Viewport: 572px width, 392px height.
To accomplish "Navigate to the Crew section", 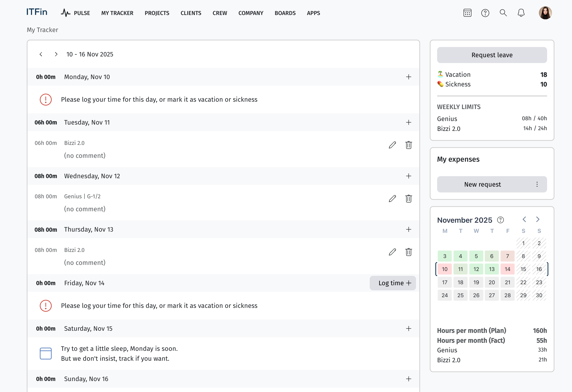I will [x=220, y=13].
